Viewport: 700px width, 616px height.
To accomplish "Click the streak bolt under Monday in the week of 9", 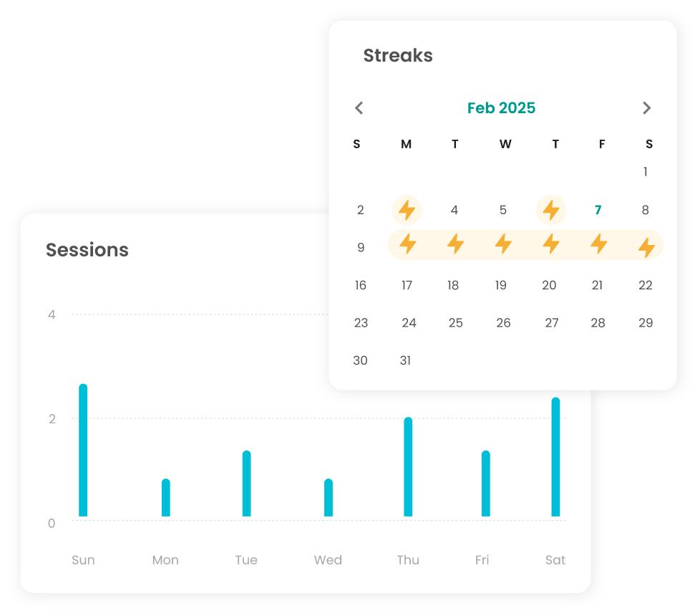I will click(x=407, y=244).
